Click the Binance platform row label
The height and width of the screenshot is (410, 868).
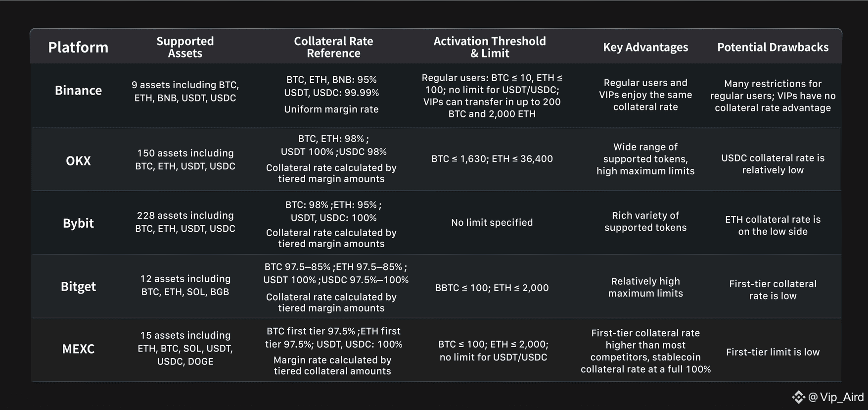[78, 90]
